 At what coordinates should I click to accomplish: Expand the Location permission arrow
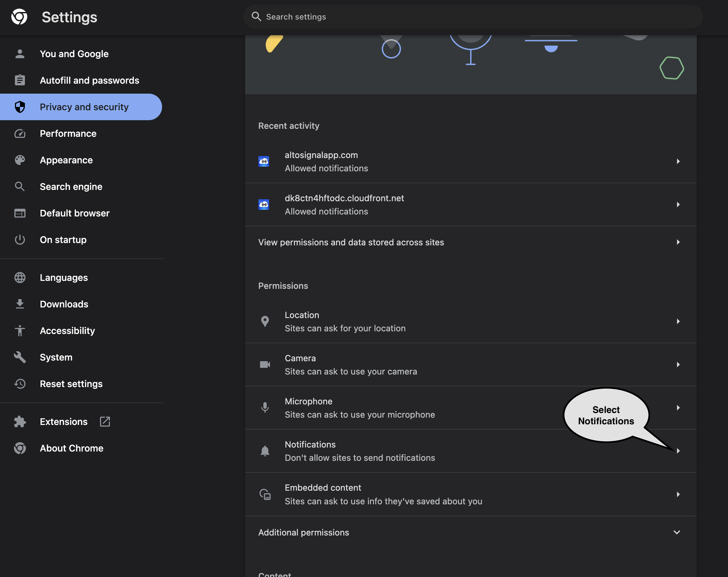click(x=678, y=321)
